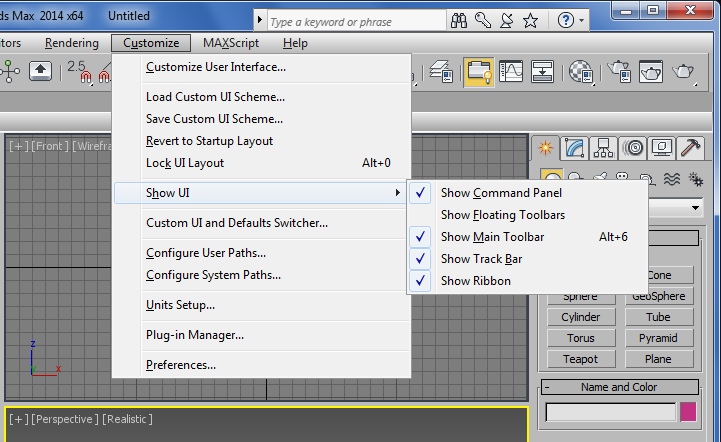Click the question mark Help icon

click(x=566, y=20)
